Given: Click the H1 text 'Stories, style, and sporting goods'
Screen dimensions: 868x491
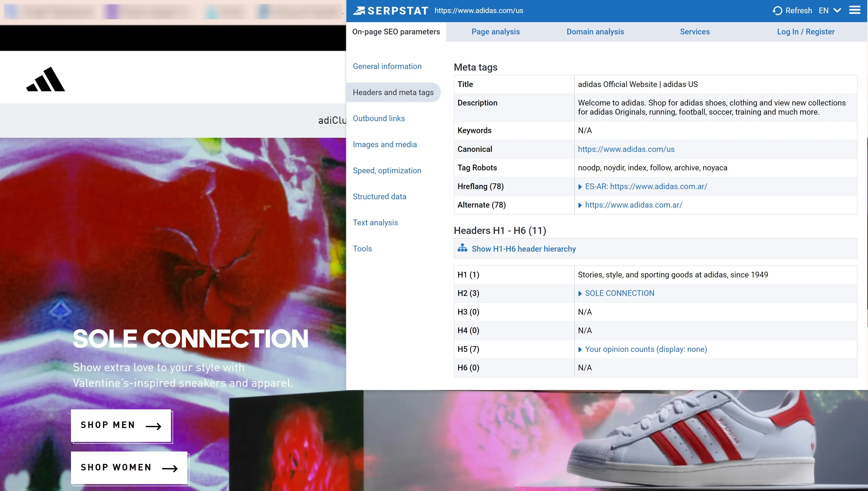Looking at the screenshot, I should click(x=673, y=275).
